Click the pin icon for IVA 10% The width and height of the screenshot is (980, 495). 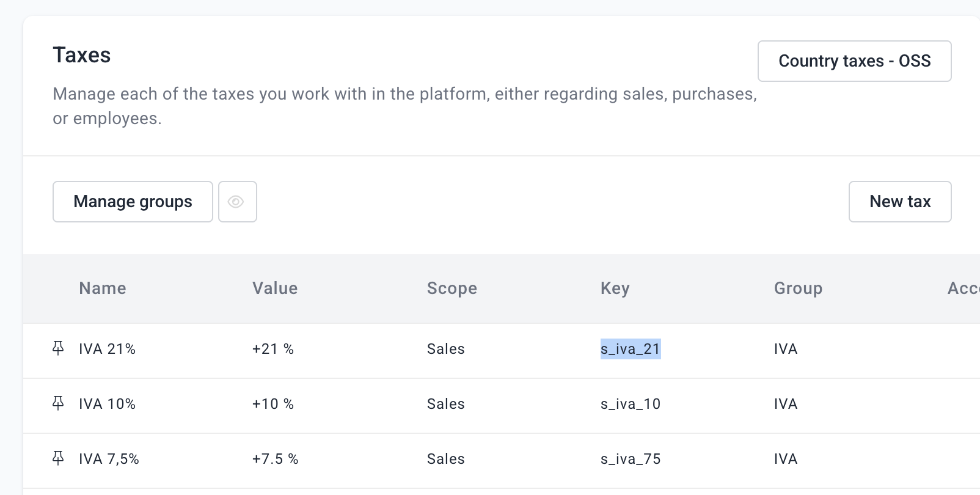(58, 403)
